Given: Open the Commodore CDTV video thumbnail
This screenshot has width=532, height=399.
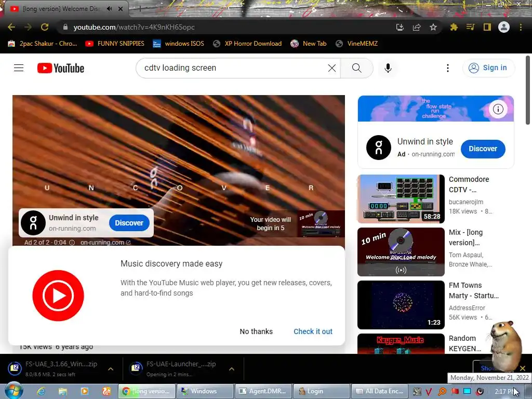Looking at the screenshot, I should (x=401, y=199).
